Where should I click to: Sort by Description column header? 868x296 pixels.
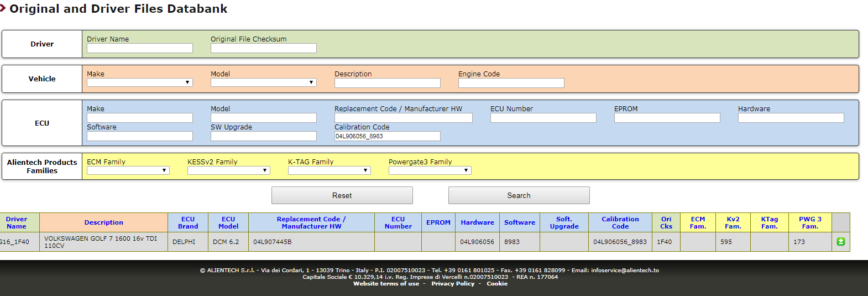coord(104,222)
